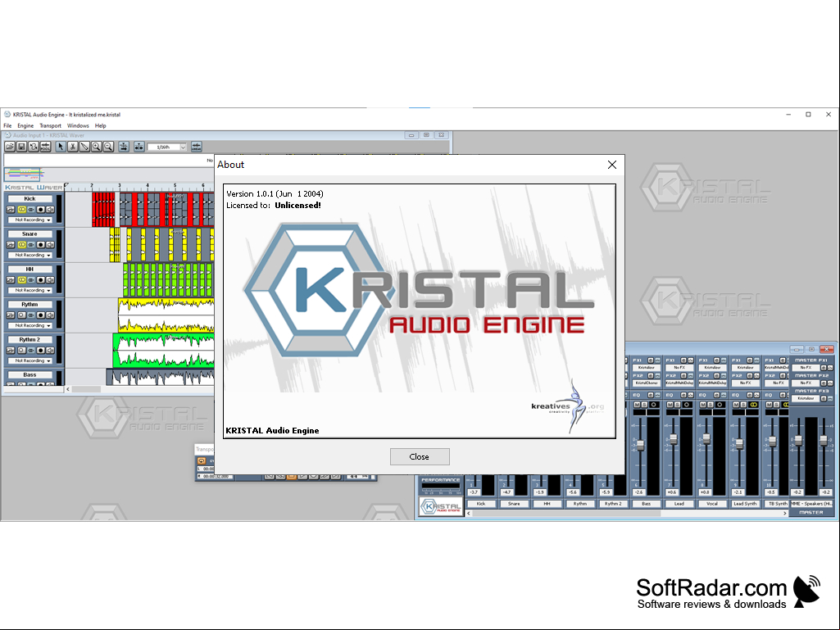Click Close button in About dialog
The height and width of the screenshot is (630, 840).
point(420,457)
